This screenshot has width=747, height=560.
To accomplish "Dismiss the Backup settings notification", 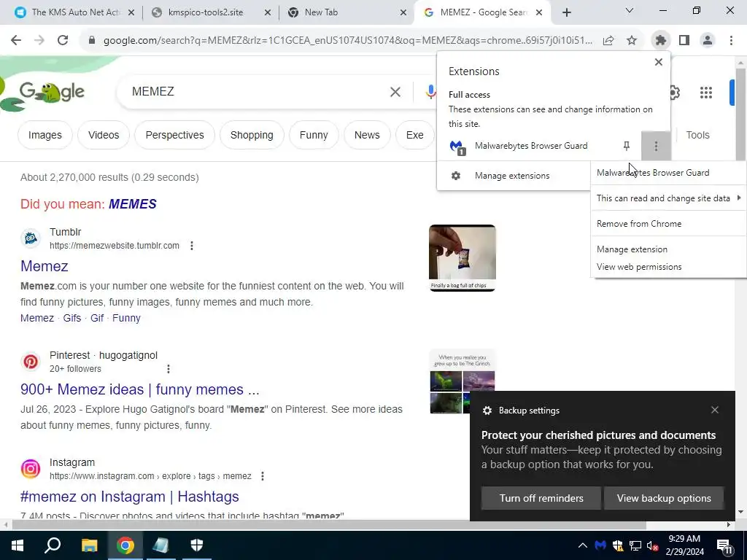I will [x=715, y=410].
